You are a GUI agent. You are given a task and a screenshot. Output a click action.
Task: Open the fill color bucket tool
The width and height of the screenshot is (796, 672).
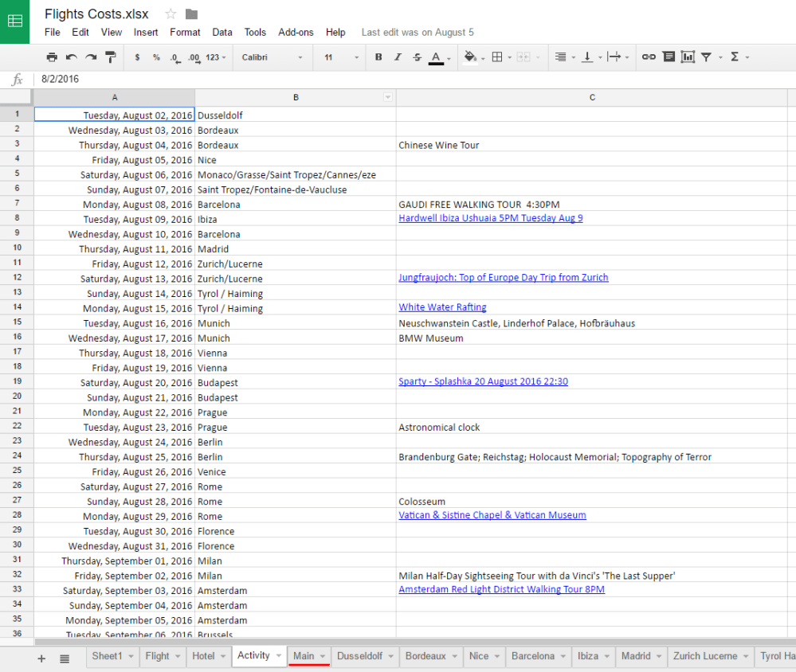pyautogui.click(x=470, y=57)
